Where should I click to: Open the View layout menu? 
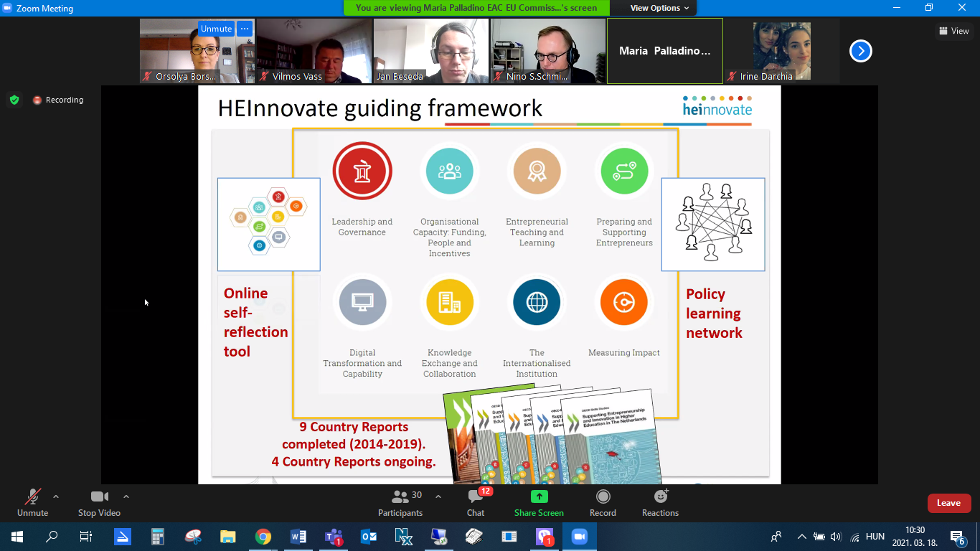pyautogui.click(x=953, y=31)
